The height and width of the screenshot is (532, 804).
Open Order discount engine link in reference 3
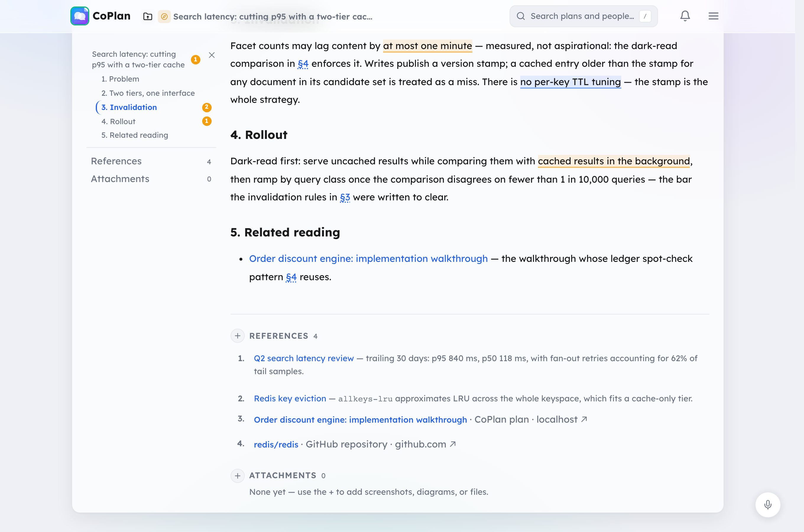pos(360,420)
